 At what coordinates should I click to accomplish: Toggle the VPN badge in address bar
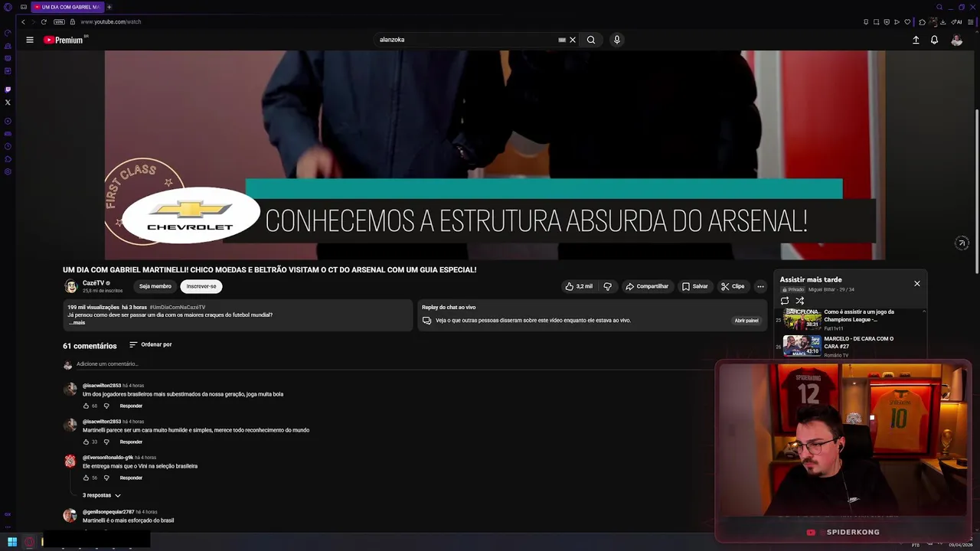click(x=59, y=21)
